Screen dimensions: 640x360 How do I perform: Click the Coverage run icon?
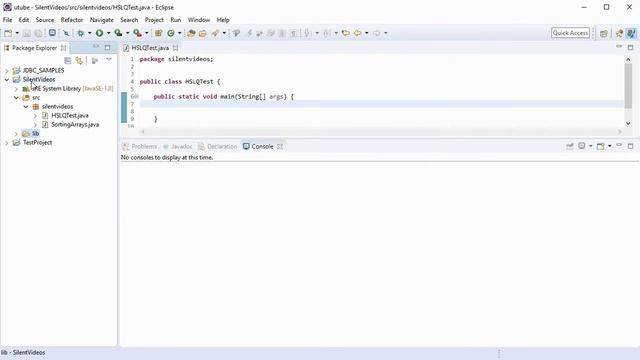coord(118,33)
